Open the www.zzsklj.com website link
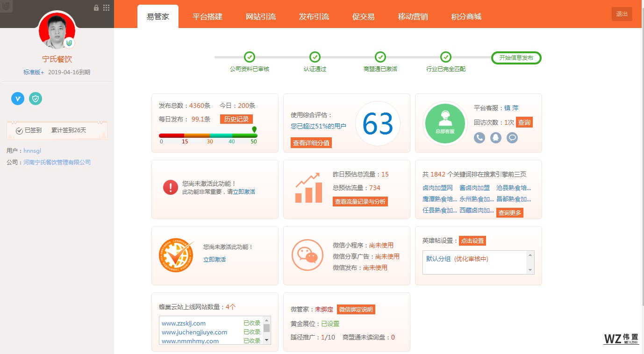 [x=184, y=323]
